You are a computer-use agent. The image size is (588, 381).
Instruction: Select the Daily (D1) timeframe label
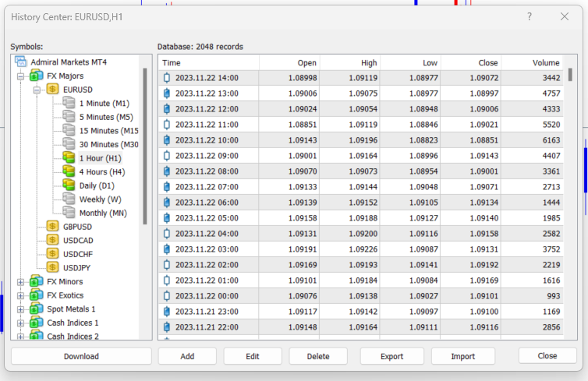97,185
